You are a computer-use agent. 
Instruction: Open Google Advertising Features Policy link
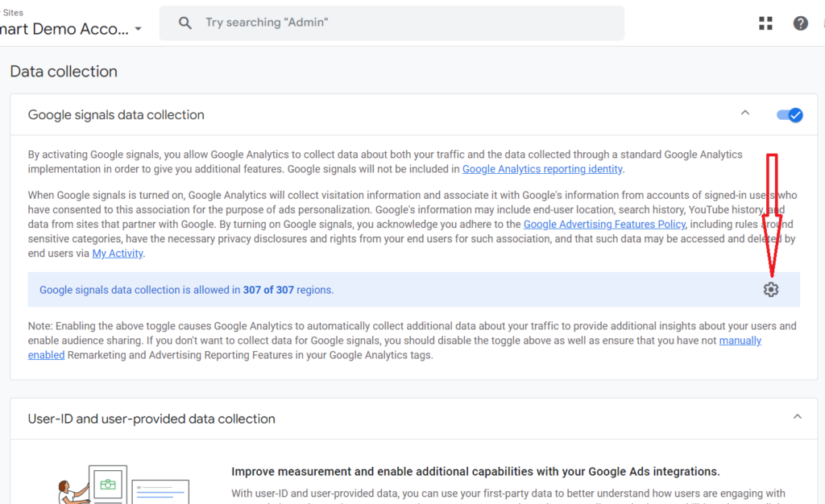604,225
